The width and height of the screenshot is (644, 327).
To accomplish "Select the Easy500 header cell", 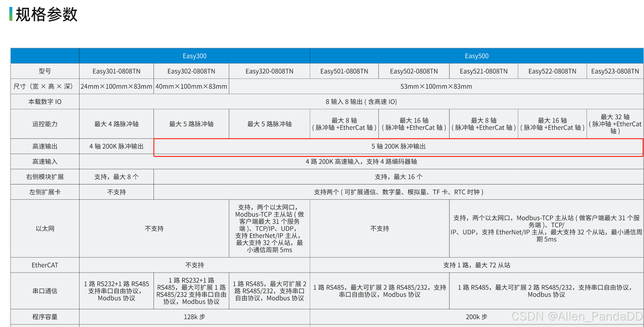I will [x=477, y=56].
